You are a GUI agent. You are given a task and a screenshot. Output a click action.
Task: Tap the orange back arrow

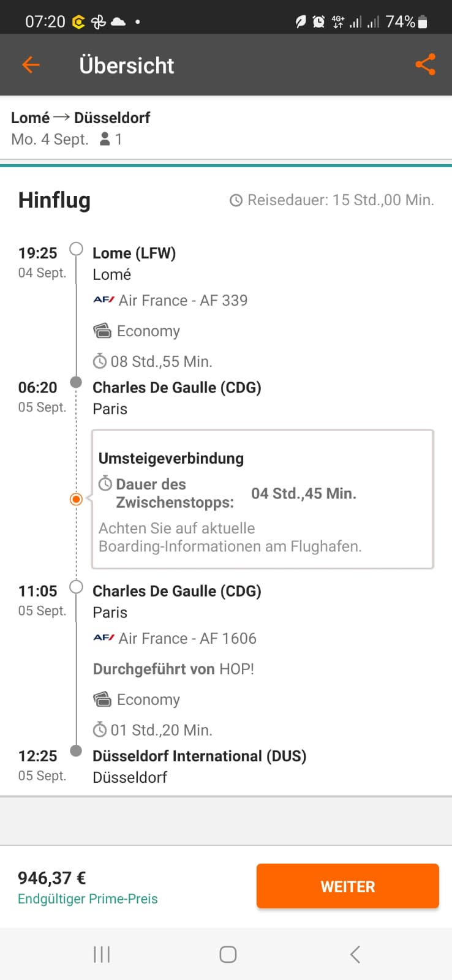(31, 65)
